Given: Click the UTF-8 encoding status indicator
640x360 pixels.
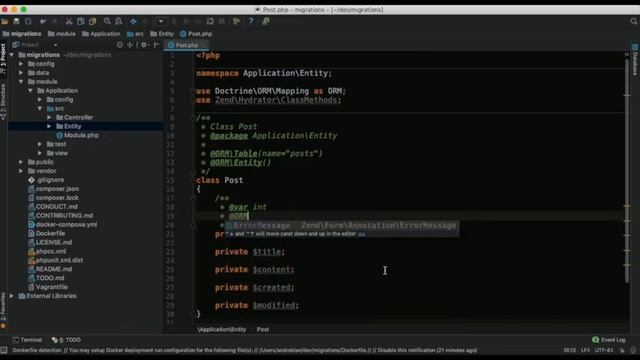Looking at the screenshot, I should 604,350.
